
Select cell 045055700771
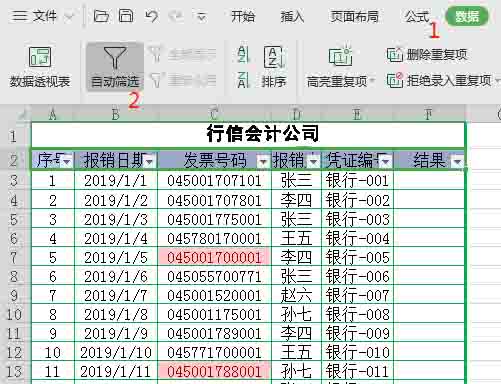pyautogui.click(x=214, y=276)
